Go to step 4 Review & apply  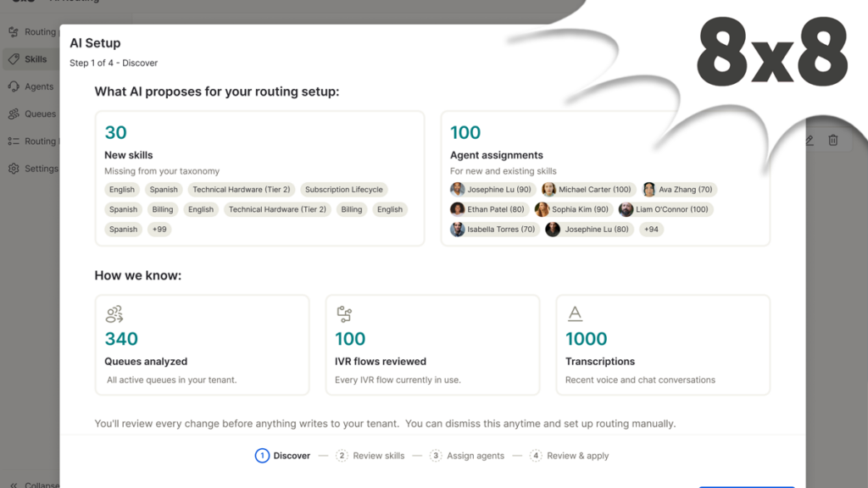569,455
